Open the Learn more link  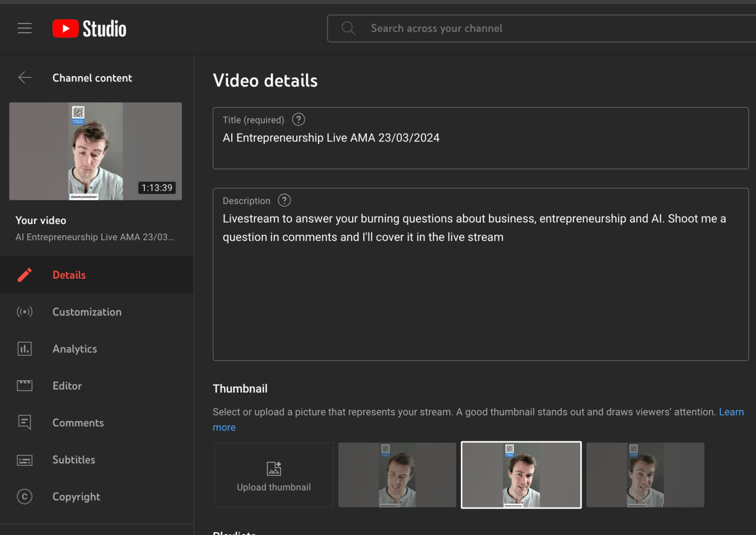(731, 412)
